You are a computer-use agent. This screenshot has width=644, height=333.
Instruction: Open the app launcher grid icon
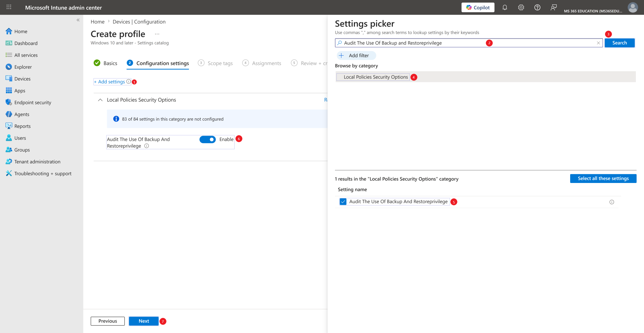[x=9, y=7]
